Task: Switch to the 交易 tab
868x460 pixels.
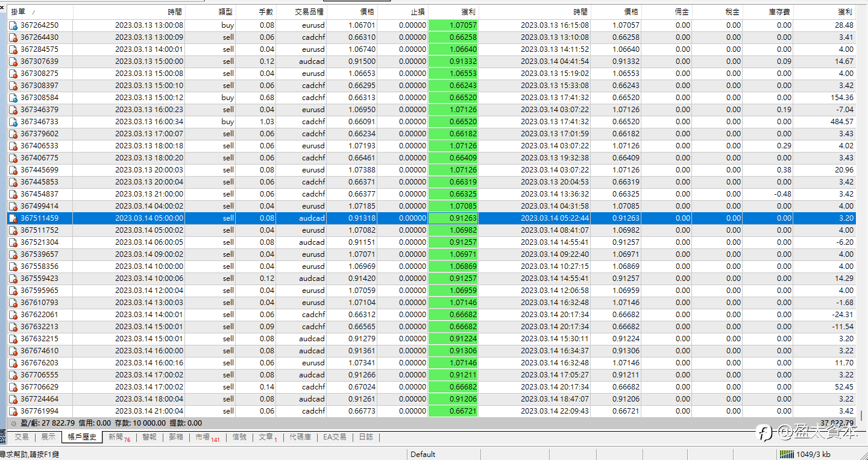Action: (22, 437)
